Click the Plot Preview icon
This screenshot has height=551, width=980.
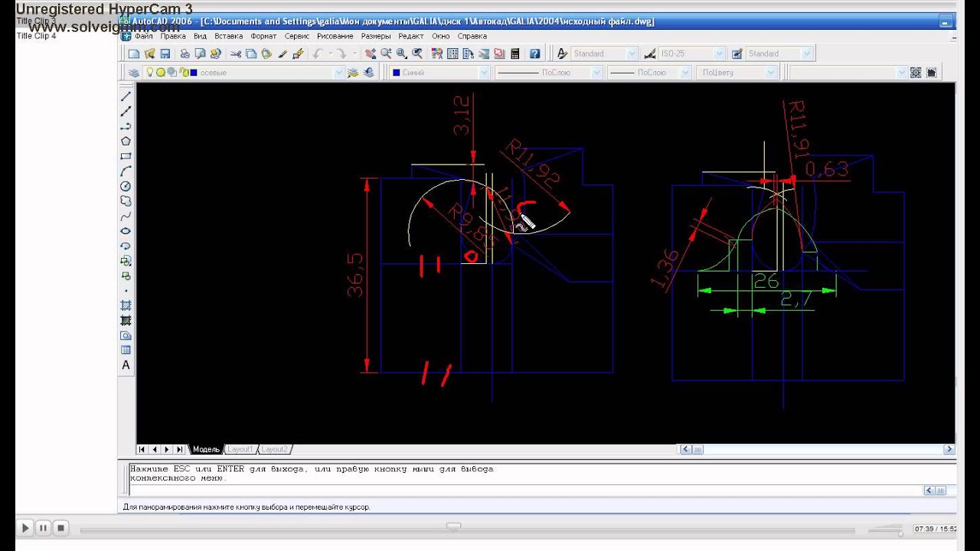pyautogui.click(x=200, y=54)
